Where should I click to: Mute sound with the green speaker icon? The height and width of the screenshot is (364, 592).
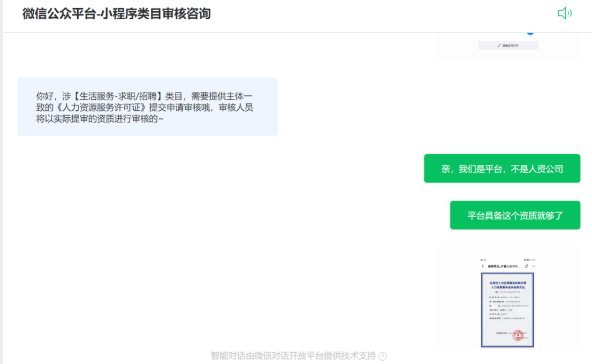tap(565, 13)
